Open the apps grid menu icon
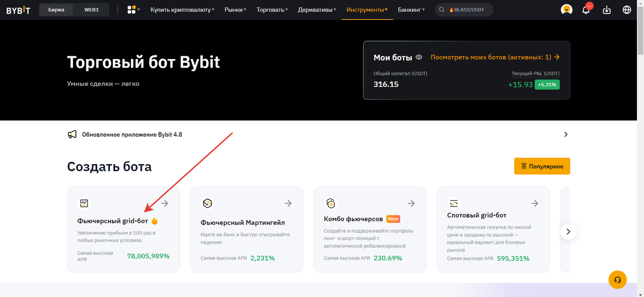Viewport: 644px width, 297px height. 131,10
